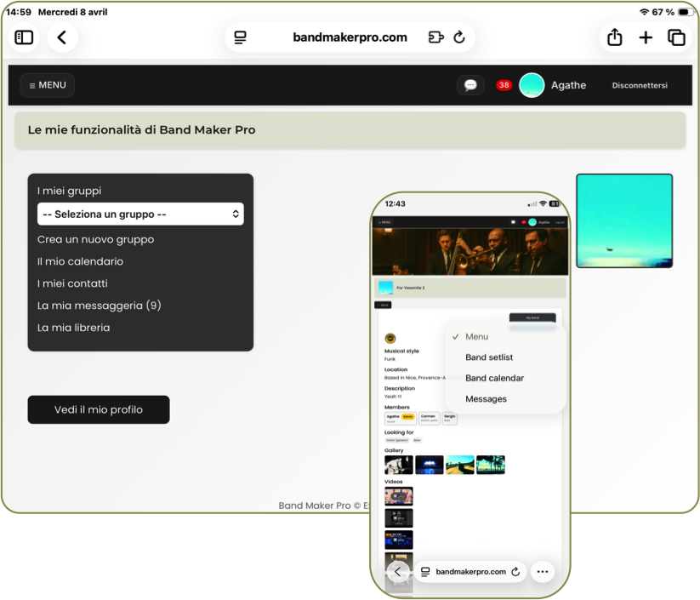This screenshot has height=600, width=700.
Task: Go back with Safari's back chevron
Action: coord(62,37)
